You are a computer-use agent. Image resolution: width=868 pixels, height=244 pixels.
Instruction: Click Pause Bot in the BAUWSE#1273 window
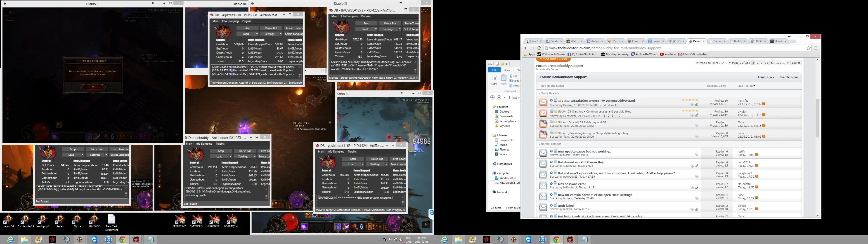(x=390, y=23)
